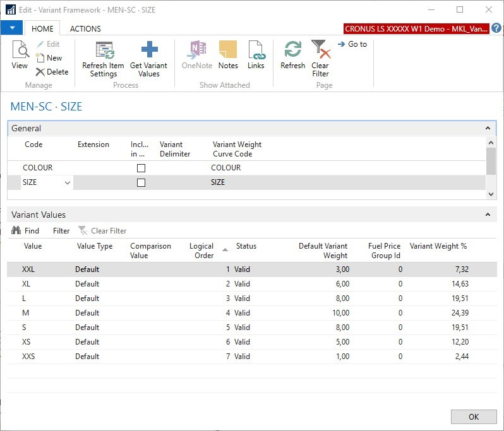The image size is (504, 431).
Task: Open the Links icon in ribbon
Action: tap(256, 50)
